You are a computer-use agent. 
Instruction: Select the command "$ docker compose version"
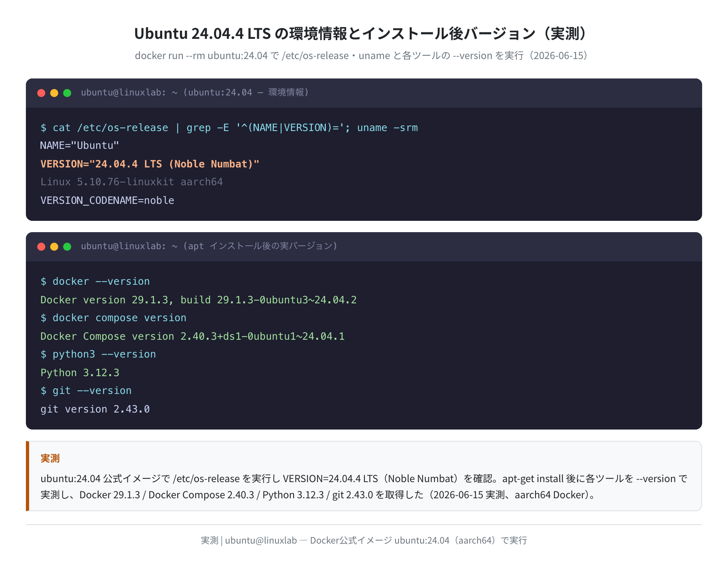point(113,318)
